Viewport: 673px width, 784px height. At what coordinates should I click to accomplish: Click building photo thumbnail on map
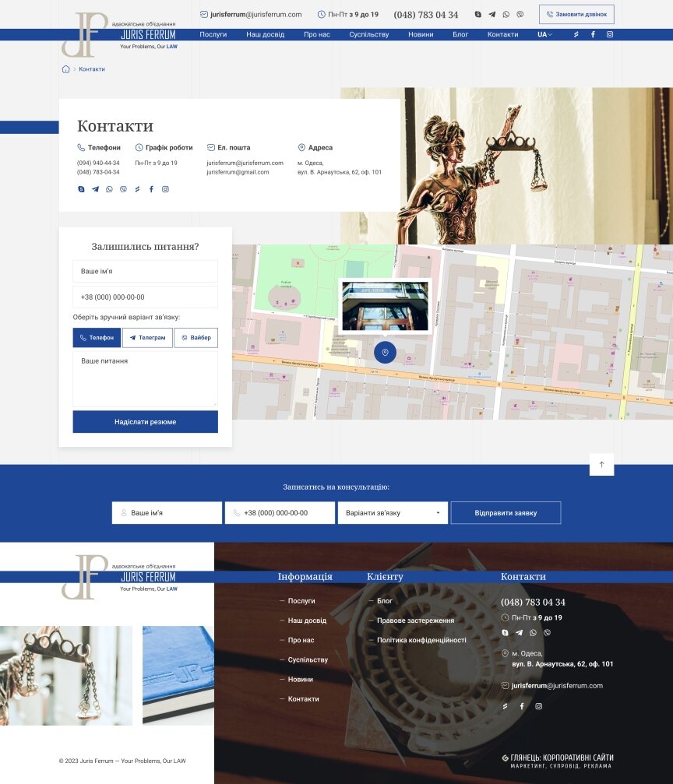385,306
